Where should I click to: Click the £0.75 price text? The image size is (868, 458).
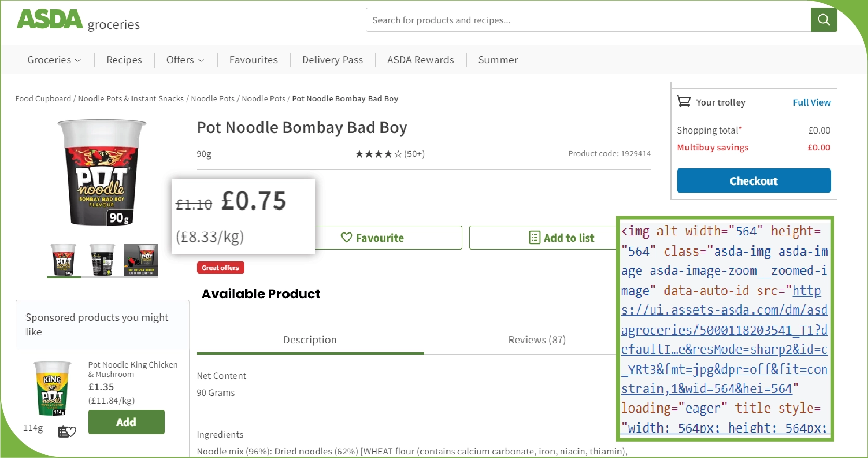pyautogui.click(x=254, y=201)
